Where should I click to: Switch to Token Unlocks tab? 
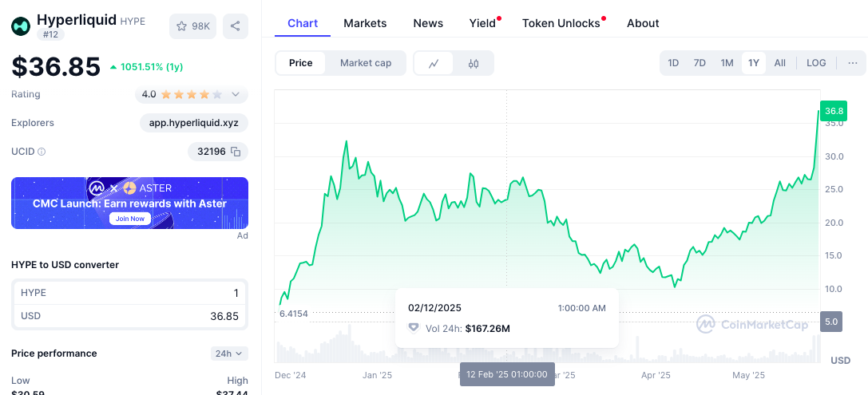pyautogui.click(x=561, y=23)
